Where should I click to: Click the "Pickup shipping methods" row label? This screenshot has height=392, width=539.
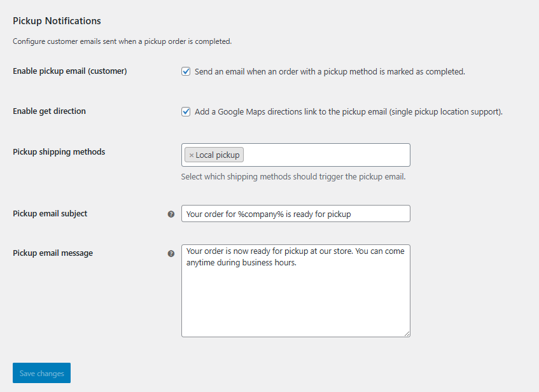[x=59, y=152]
